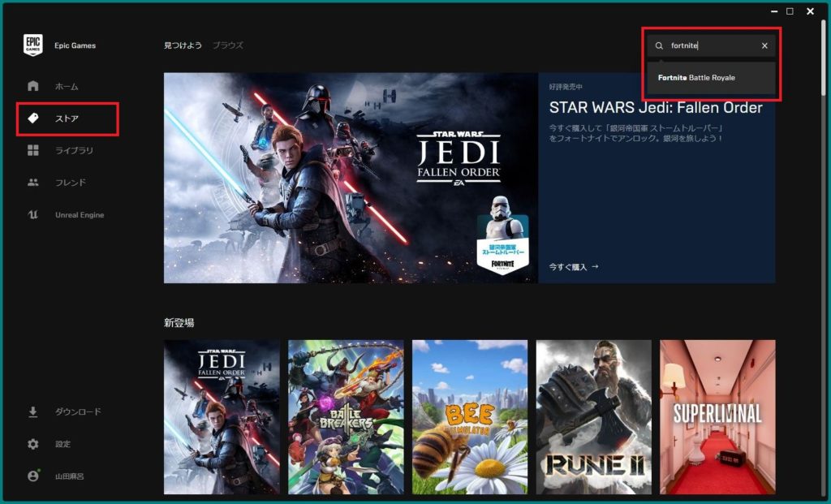831x504 pixels.
Task: Click the vertical scrollbar on the right
Action: tap(824, 58)
